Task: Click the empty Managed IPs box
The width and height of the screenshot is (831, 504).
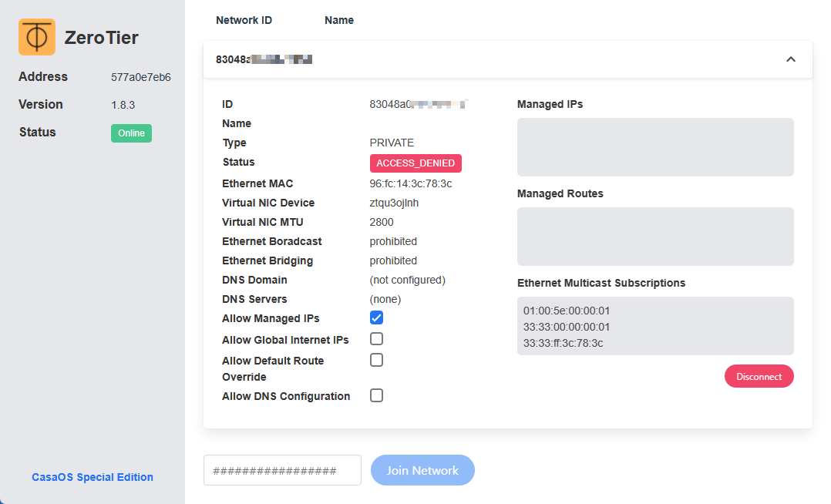Action: (655, 147)
